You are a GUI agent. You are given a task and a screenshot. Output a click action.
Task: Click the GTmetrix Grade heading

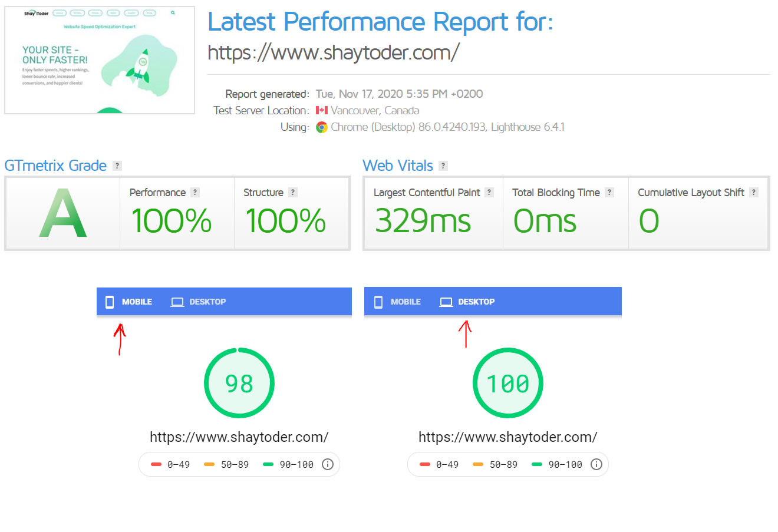point(55,166)
